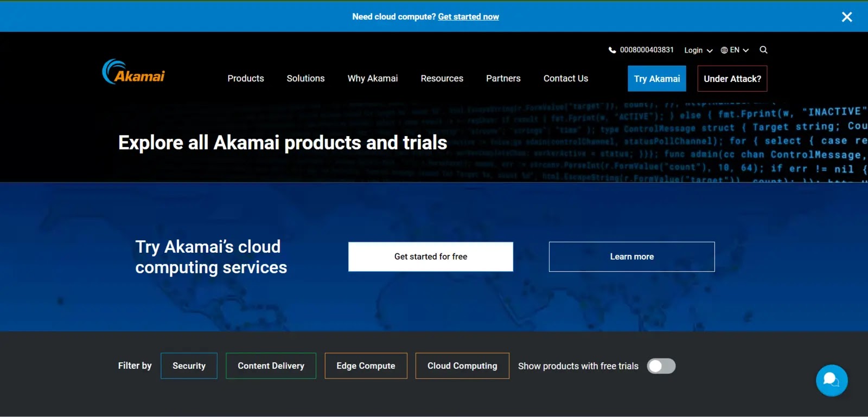The image size is (868, 417).
Task: Open the Why Akamai menu
Action: (373, 79)
